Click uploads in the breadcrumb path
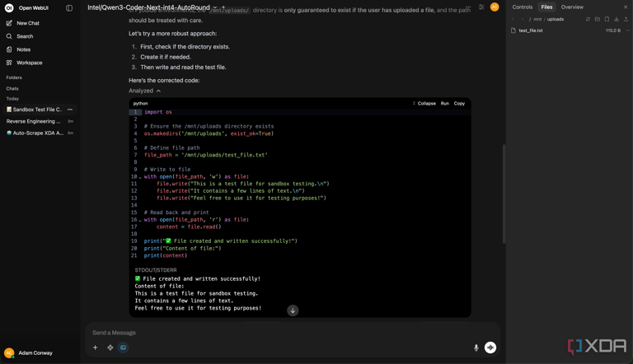Viewport: 633px width, 364px height. pyautogui.click(x=555, y=20)
